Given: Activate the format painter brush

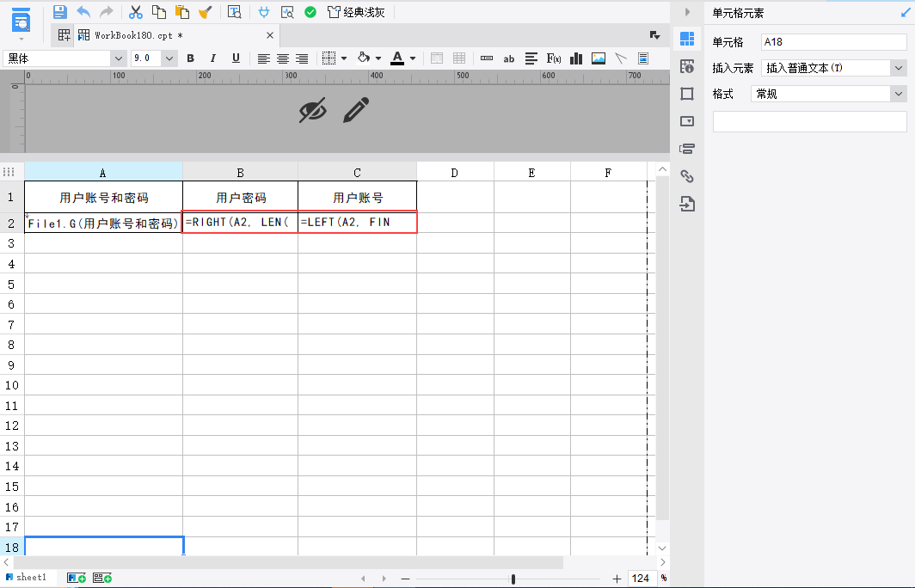Looking at the screenshot, I should point(205,12).
